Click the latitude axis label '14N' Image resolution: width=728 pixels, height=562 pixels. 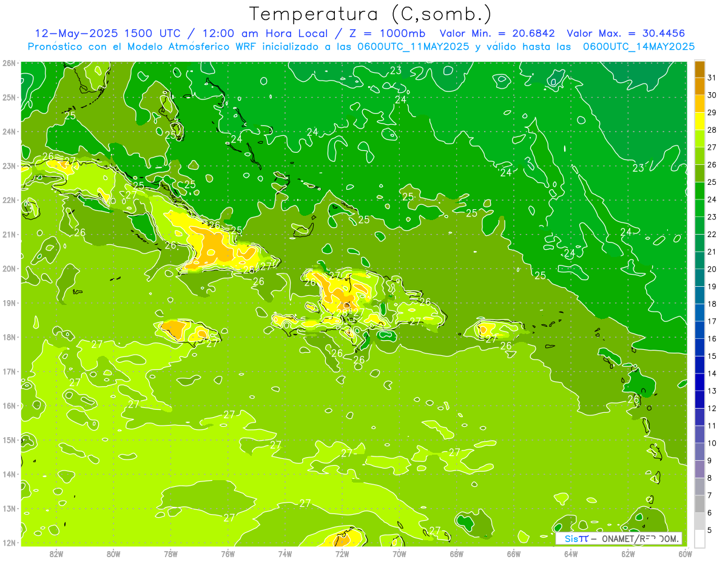9,474
